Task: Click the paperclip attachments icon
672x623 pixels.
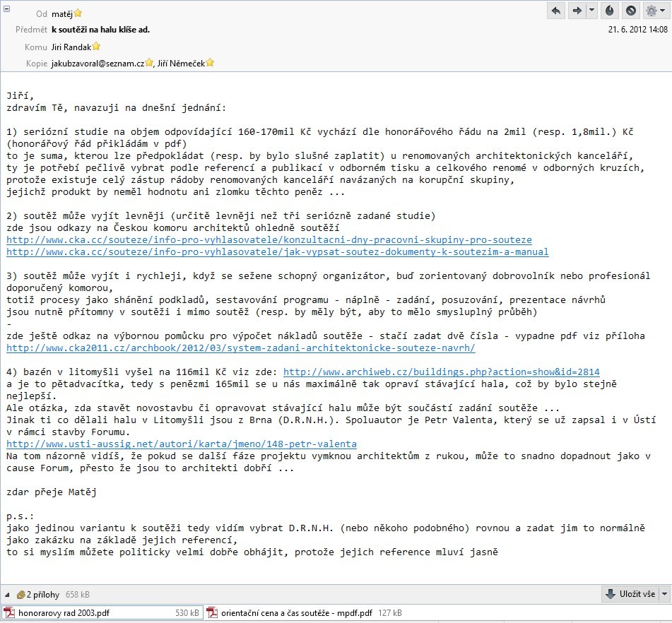Action: 20,595
